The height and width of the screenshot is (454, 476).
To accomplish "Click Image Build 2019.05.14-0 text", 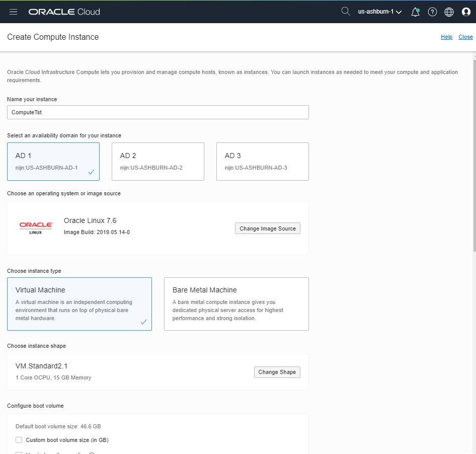I will pos(97,232).
